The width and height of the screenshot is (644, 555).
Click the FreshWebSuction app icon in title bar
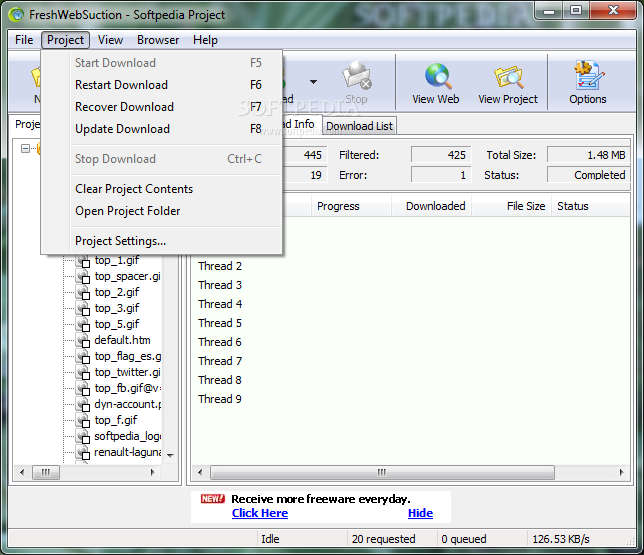coord(17,15)
